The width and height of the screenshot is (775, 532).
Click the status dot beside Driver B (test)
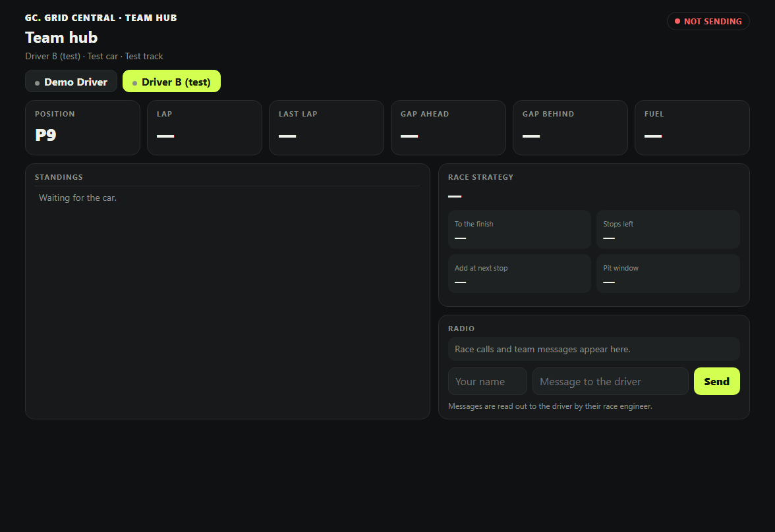tap(134, 83)
